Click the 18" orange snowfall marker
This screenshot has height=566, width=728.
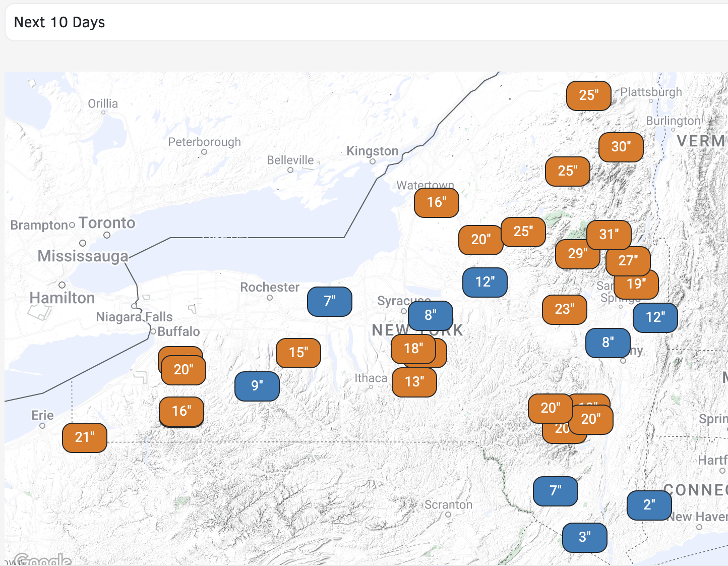(412, 349)
